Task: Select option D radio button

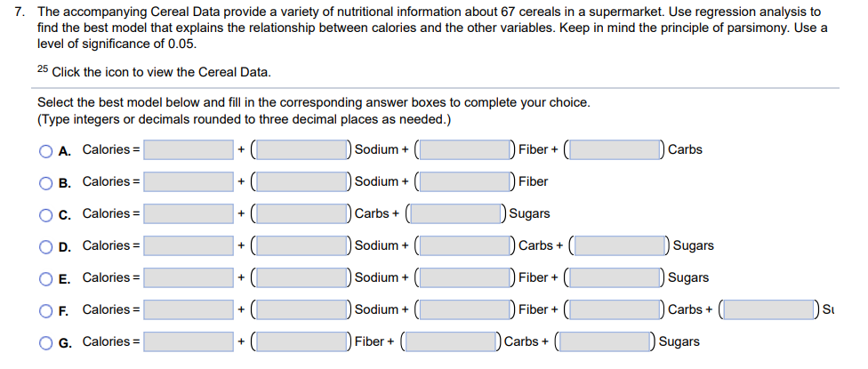Action: click(46, 246)
